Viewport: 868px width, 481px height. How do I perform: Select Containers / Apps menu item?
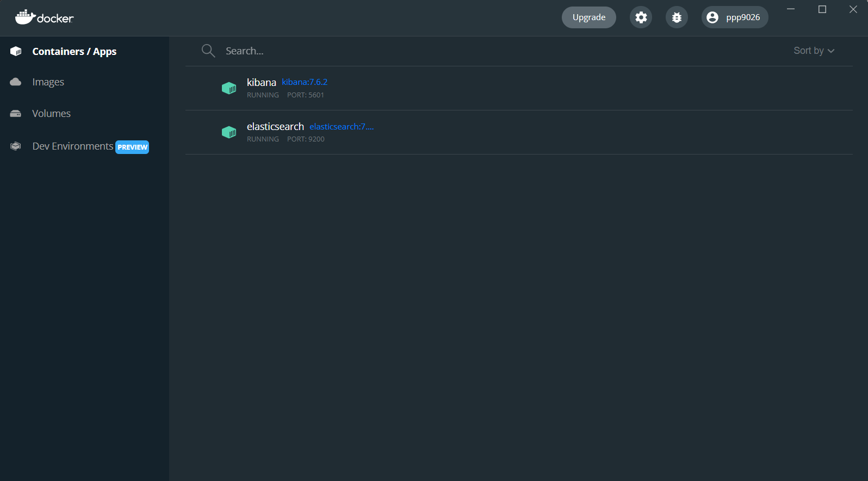(75, 51)
